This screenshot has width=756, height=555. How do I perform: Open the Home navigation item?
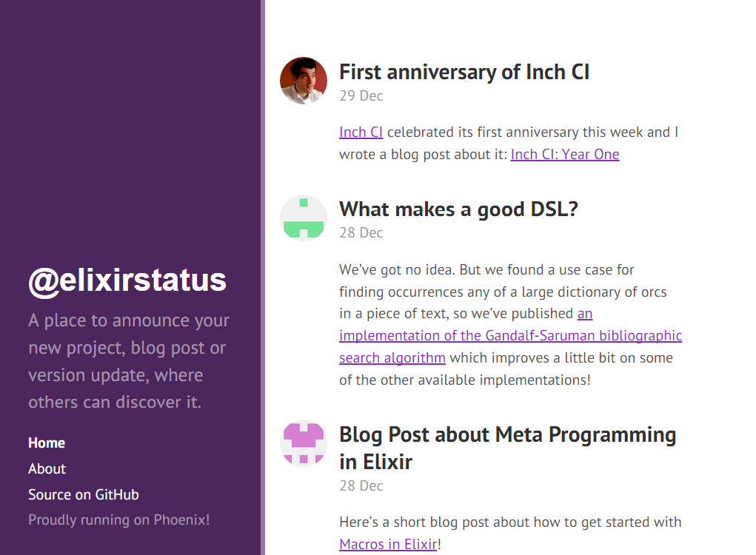[47, 443]
